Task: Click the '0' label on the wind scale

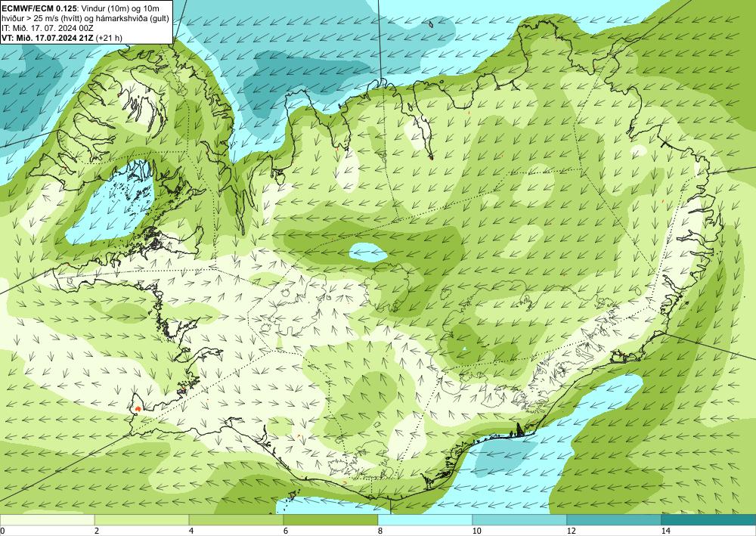Action: 3,531
